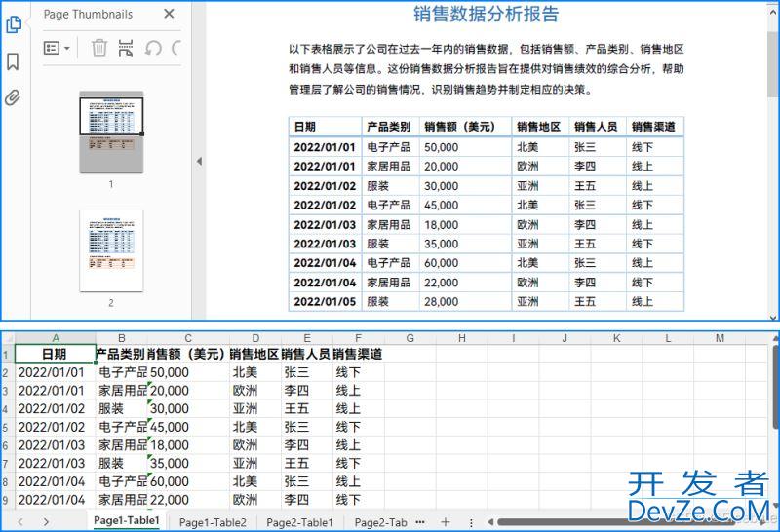Click the select-all corner of spreadsheet

[8, 338]
